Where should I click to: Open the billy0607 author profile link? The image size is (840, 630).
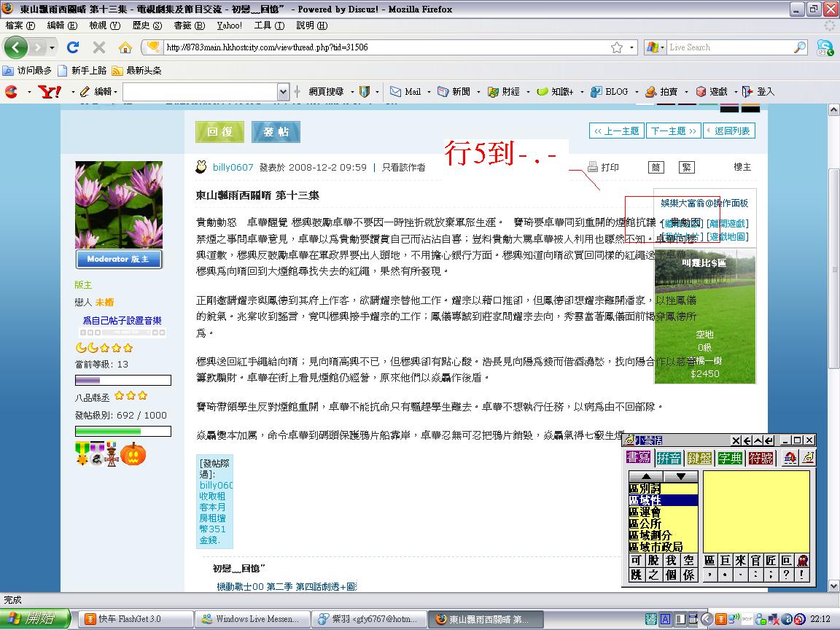point(233,167)
